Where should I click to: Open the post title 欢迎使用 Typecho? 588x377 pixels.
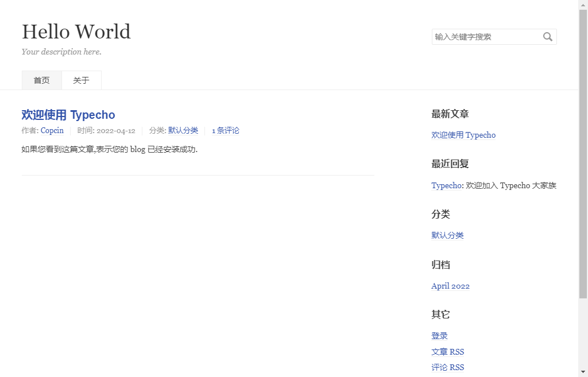pyautogui.click(x=68, y=115)
